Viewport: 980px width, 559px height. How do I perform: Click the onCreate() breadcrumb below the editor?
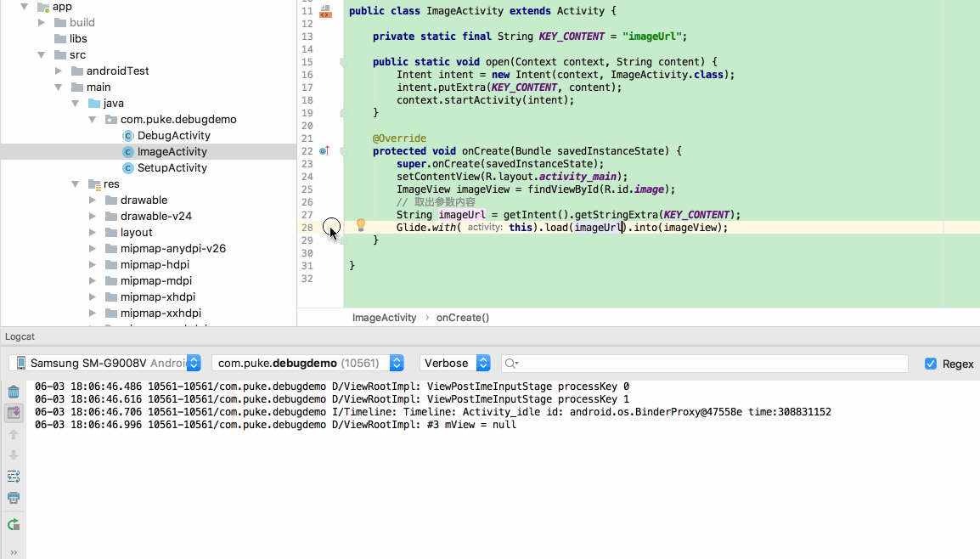coord(462,317)
